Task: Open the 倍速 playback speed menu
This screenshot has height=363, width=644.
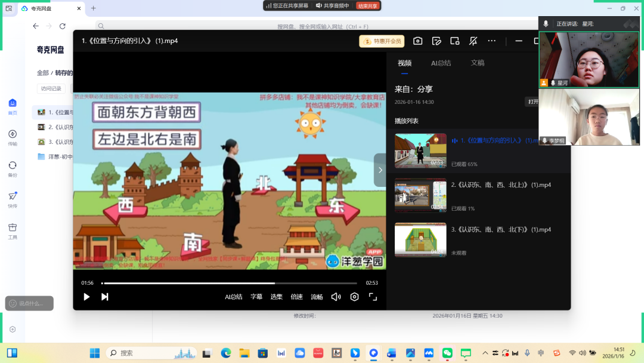Action: click(296, 297)
